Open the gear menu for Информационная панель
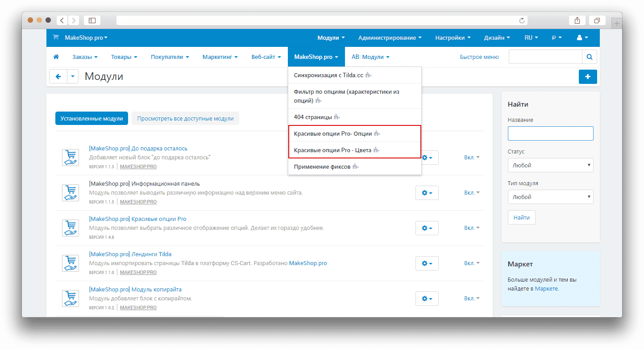The width and height of the screenshot is (644, 349). [x=427, y=193]
